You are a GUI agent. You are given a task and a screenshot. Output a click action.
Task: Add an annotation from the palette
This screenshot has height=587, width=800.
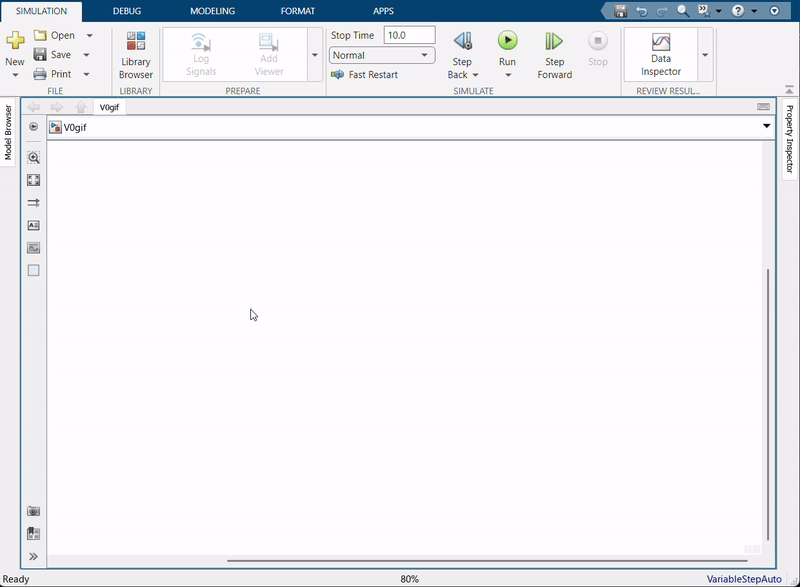[x=33, y=225]
